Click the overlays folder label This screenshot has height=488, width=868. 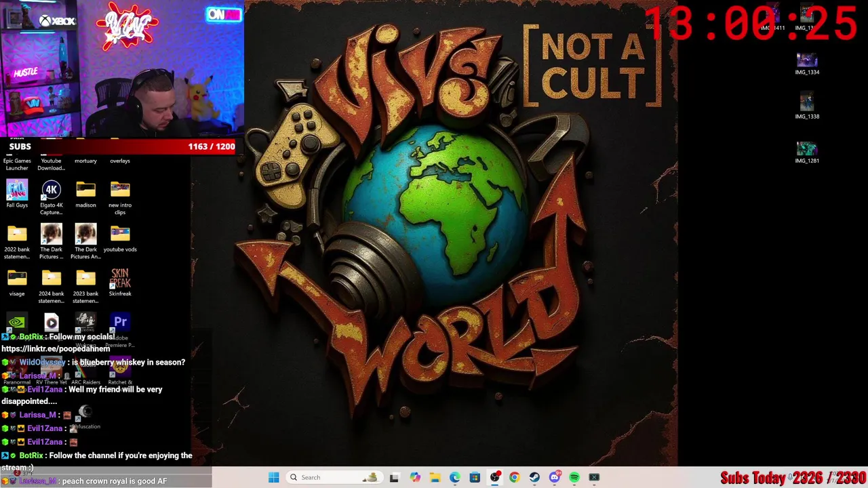[x=120, y=161]
